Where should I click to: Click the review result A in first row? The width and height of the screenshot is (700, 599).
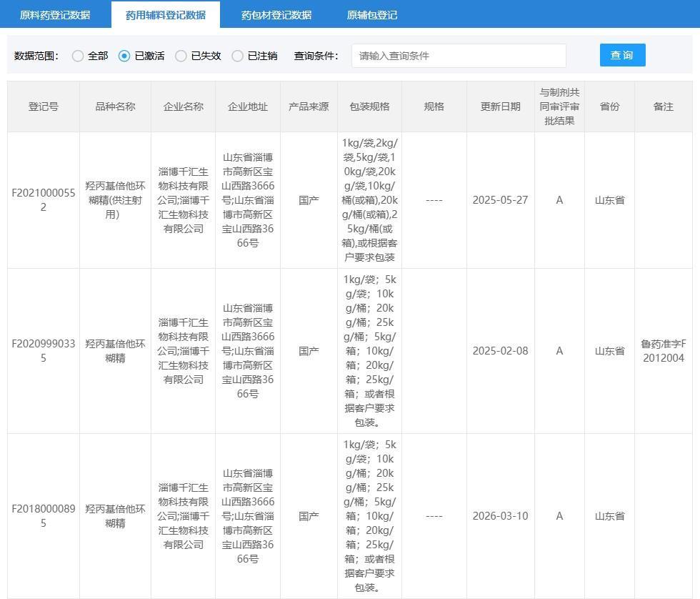coord(559,200)
